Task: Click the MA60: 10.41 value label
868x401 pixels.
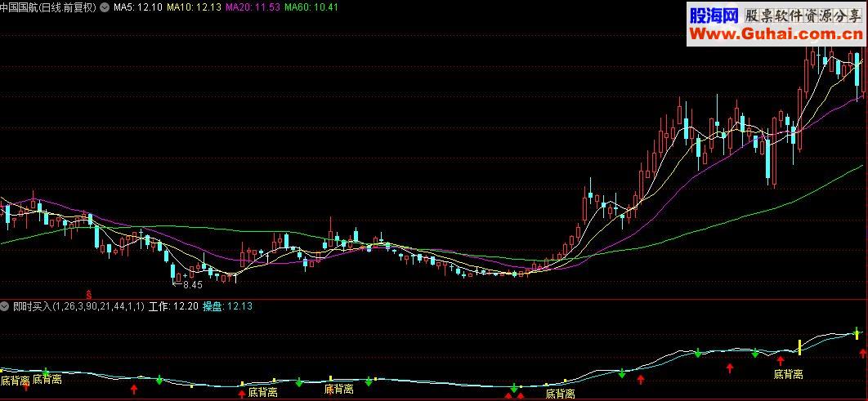Action: [x=311, y=7]
